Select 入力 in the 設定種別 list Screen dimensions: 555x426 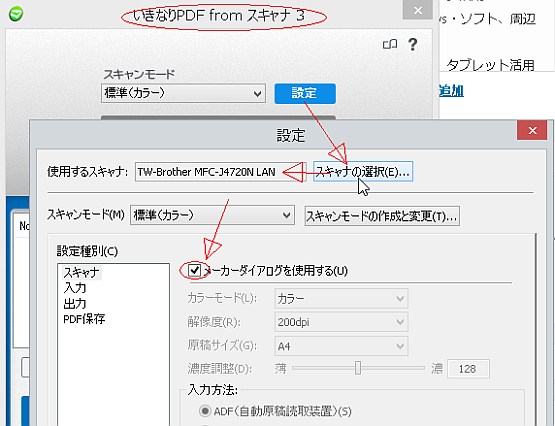pyautogui.click(x=75, y=288)
